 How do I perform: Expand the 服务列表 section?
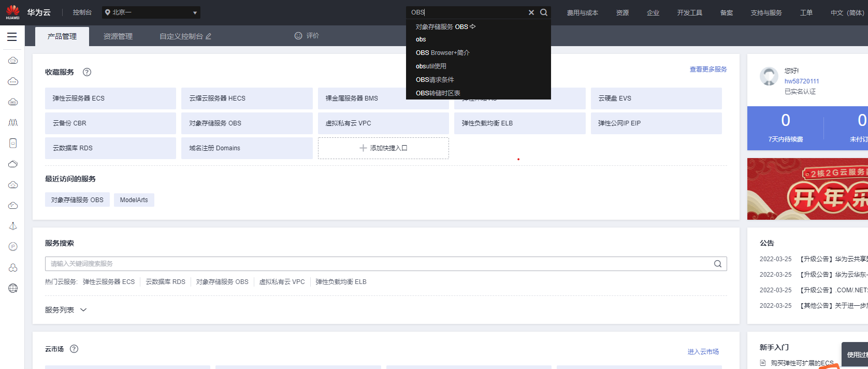click(66, 310)
